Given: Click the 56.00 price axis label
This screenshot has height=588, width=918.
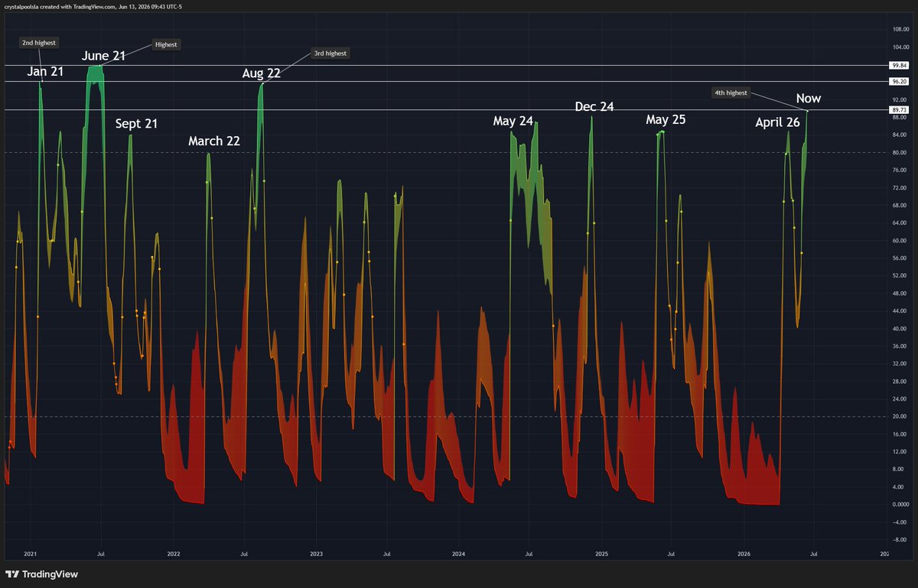Looking at the screenshot, I should click(900, 258).
